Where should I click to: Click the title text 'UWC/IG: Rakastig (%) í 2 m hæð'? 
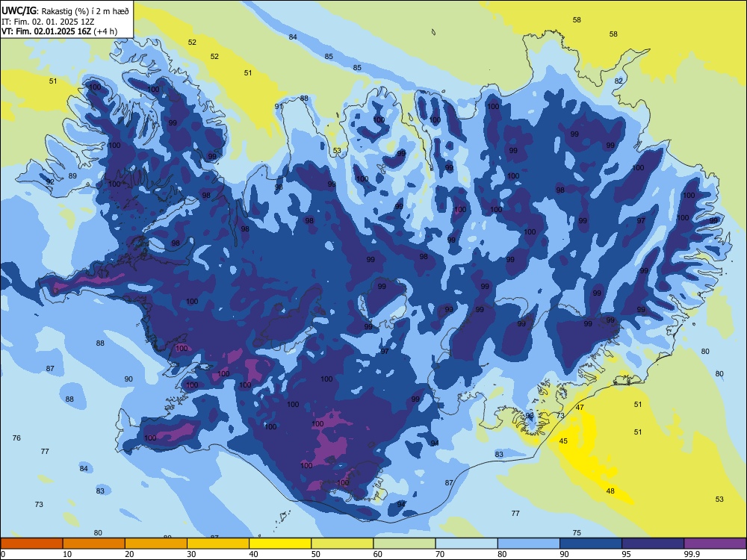click(x=65, y=11)
